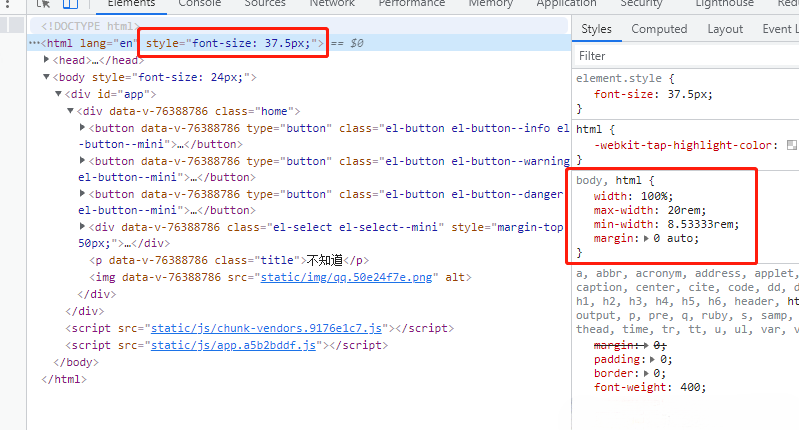Click the body, html selector
Viewport: 799px width, 430px height.
(609, 180)
